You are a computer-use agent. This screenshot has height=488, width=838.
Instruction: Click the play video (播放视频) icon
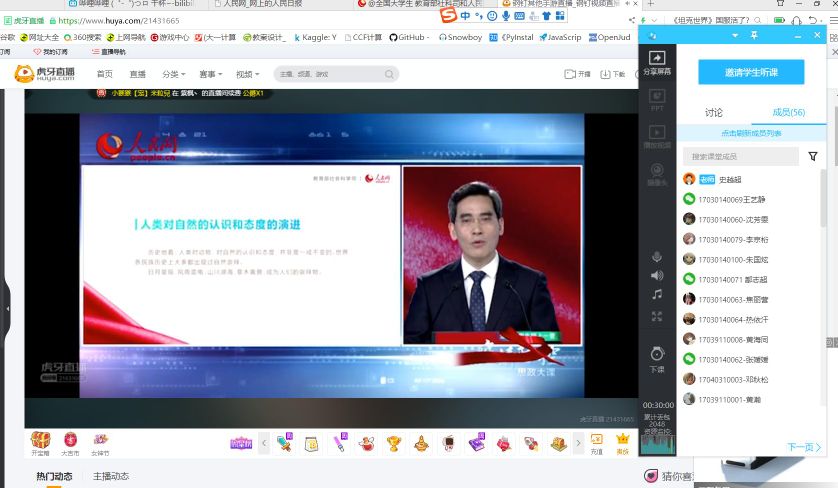pos(657,136)
